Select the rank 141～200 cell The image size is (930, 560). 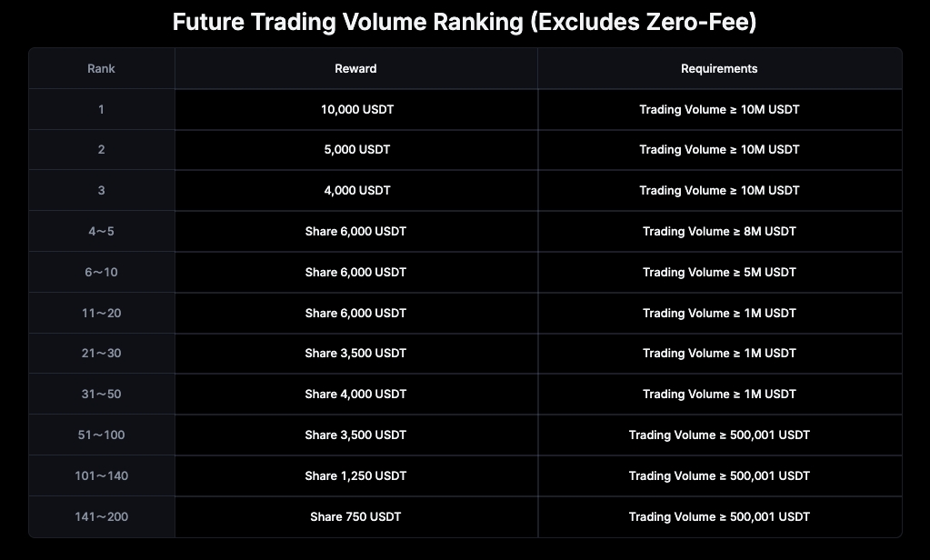pyautogui.click(x=101, y=516)
